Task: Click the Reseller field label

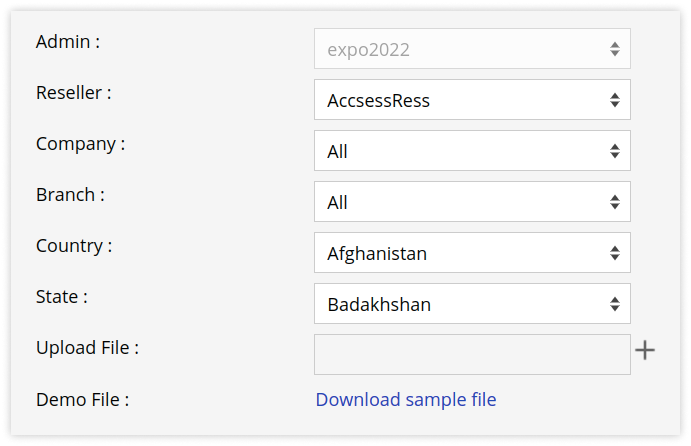Action: 74,93
